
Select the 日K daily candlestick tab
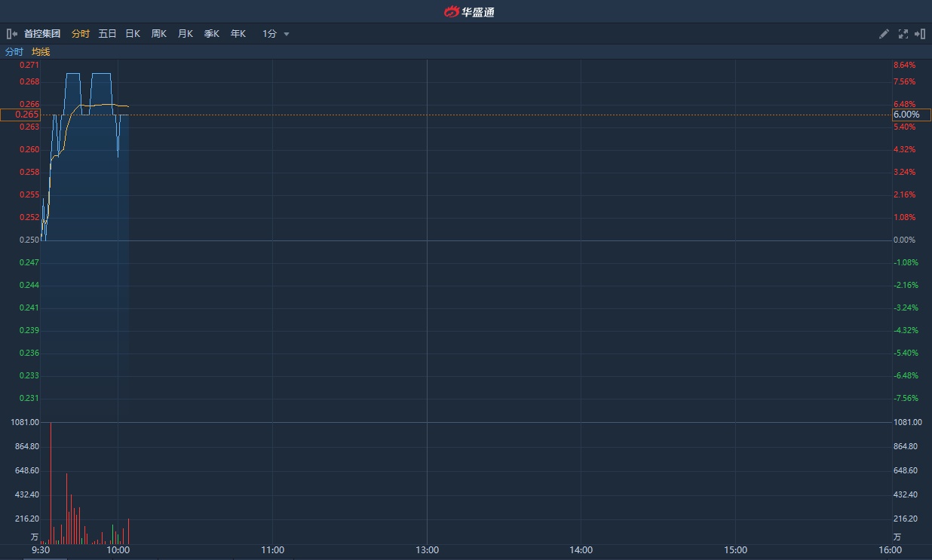[x=133, y=34]
